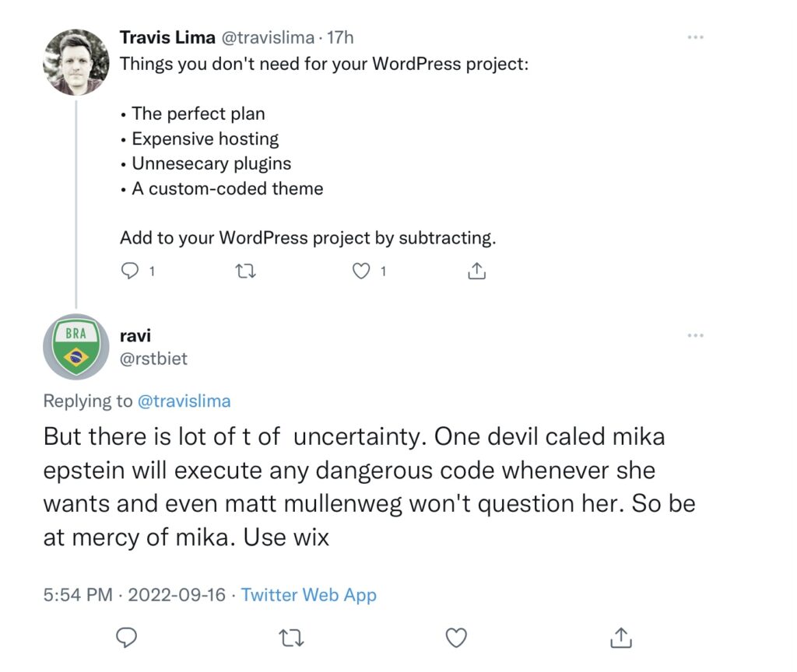
Task: Like ravi's reply tweet
Action: pos(456,638)
